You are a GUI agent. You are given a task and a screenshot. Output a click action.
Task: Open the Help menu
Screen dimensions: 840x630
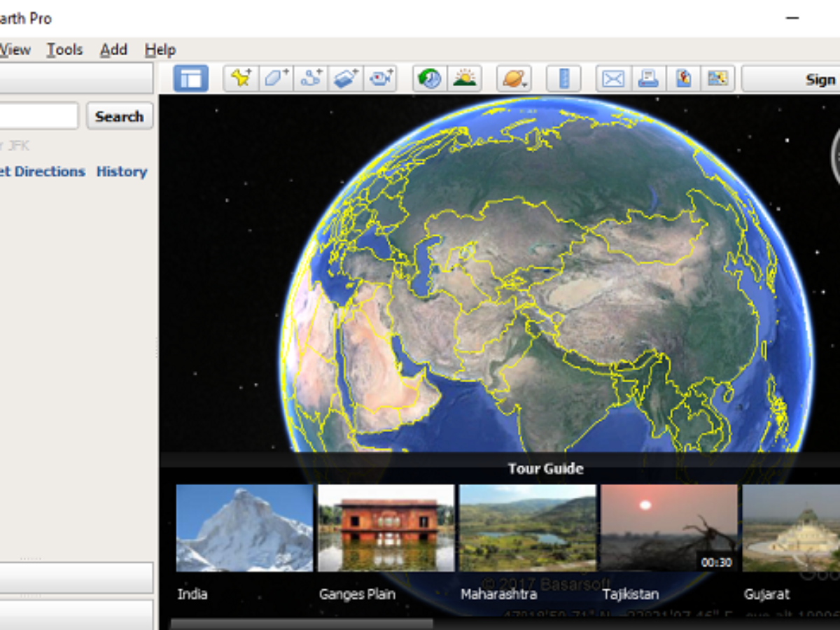coord(160,50)
